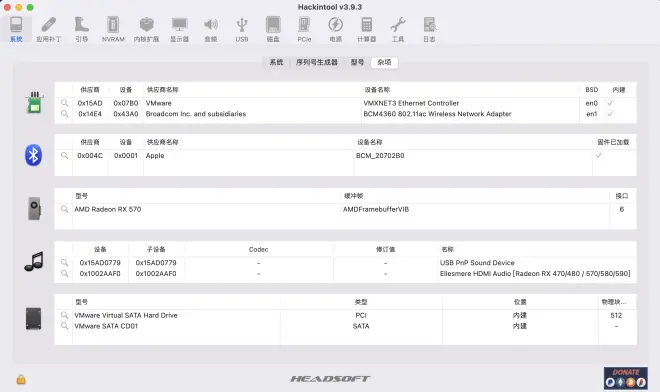660x392 pixels.
Task: Open the 计算器 calculator toolbar icon
Action: 367,29
